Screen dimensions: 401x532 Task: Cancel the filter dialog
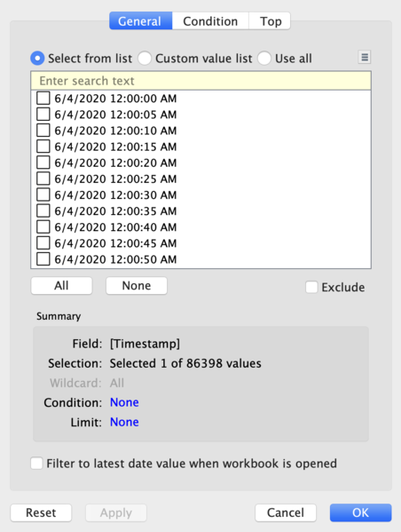coord(286,512)
